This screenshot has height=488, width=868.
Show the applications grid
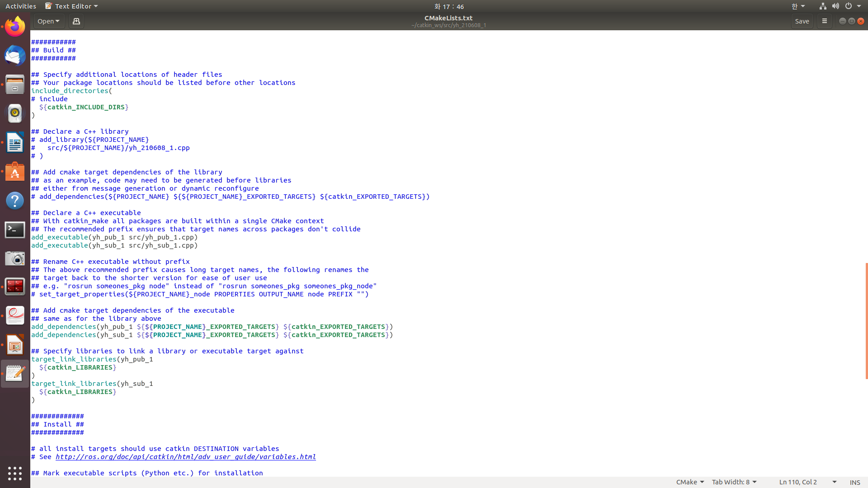click(15, 473)
